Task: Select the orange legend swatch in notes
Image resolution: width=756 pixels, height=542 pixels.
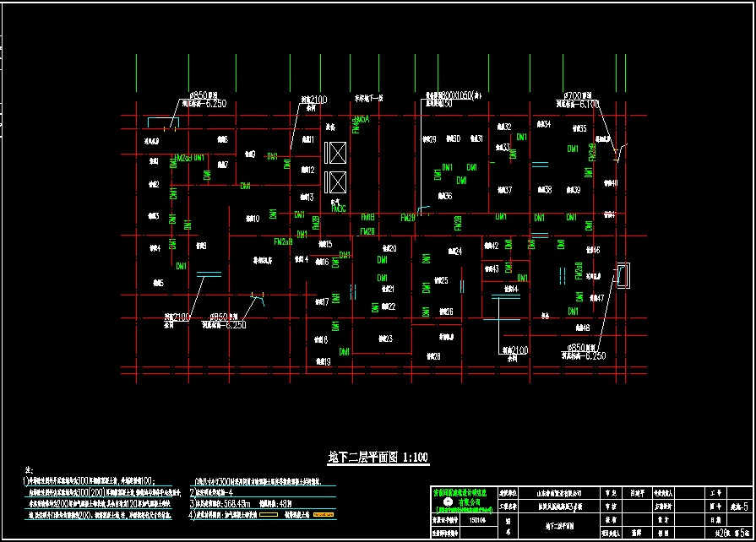Action: click(324, 512)
